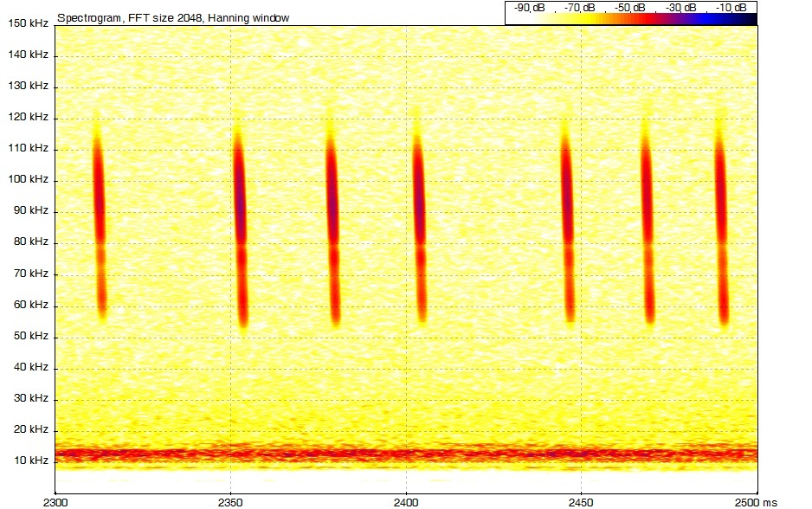Select the -50 dB legend label

coord(629,7)
